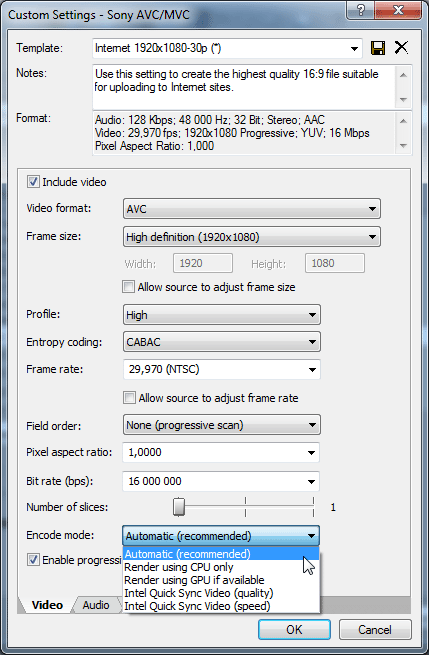Click the Format scrollbar down arrow
The image size is (429, 655).
click(403, 146)
